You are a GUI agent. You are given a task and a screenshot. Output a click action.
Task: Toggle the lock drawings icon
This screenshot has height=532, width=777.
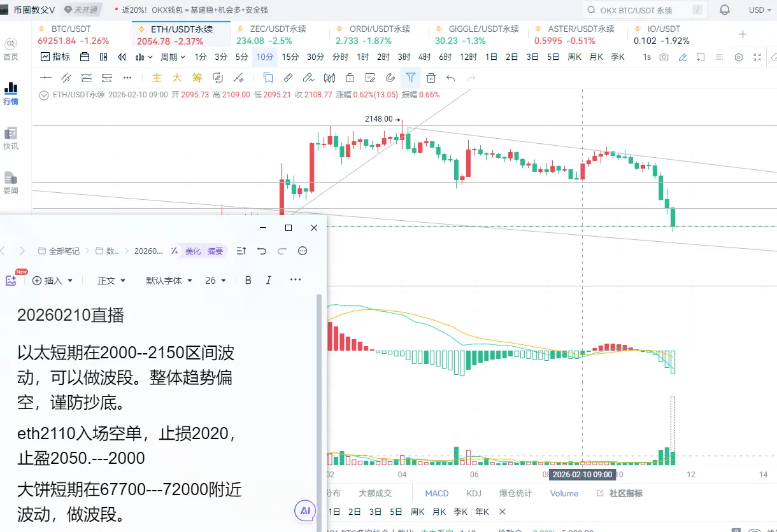pos(350,78)
